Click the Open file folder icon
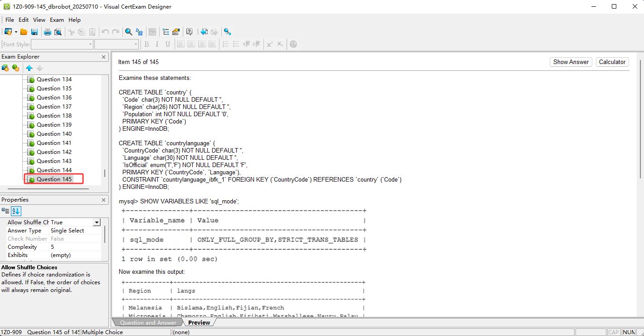This screenshot has width=644, height=336. [24, 32]
